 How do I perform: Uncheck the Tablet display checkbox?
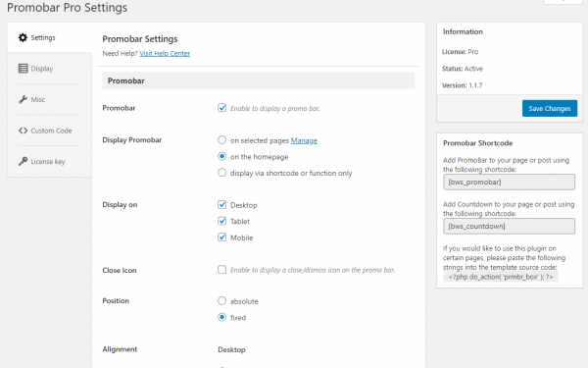[x=222, y=221]
